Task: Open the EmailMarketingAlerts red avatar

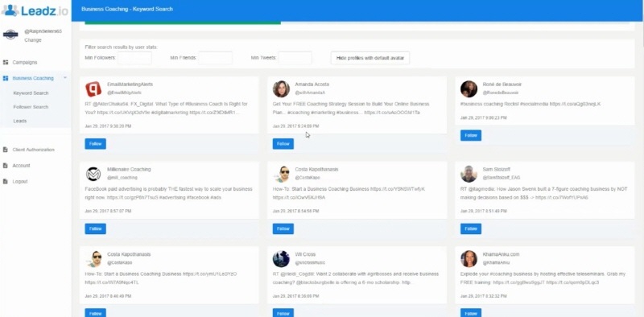Action: tap(93, 89)
